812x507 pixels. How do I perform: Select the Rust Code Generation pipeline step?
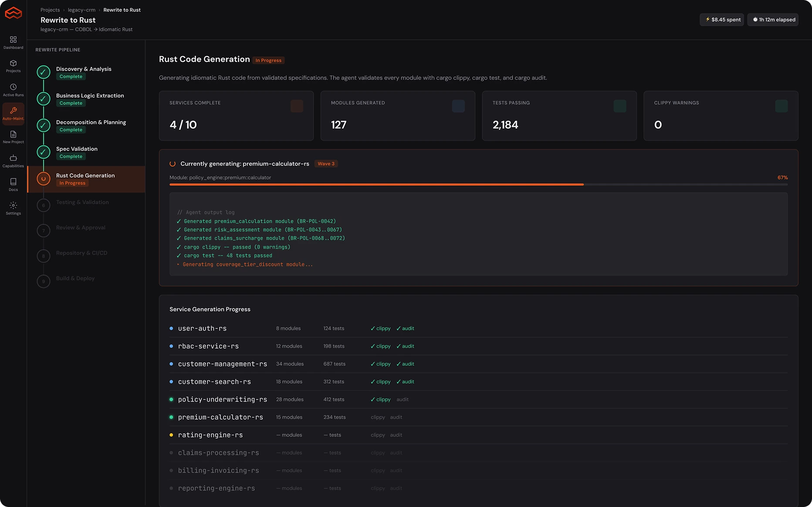(x=86, y=179)
